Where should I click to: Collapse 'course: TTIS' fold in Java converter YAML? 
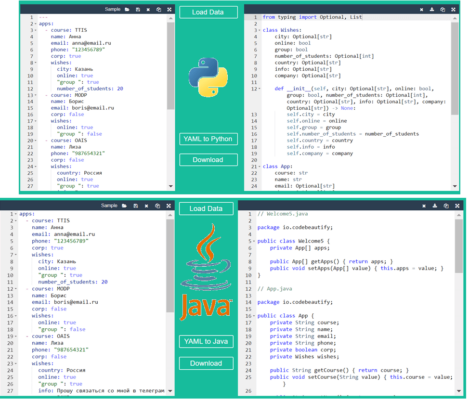click(x=16, y=221)
